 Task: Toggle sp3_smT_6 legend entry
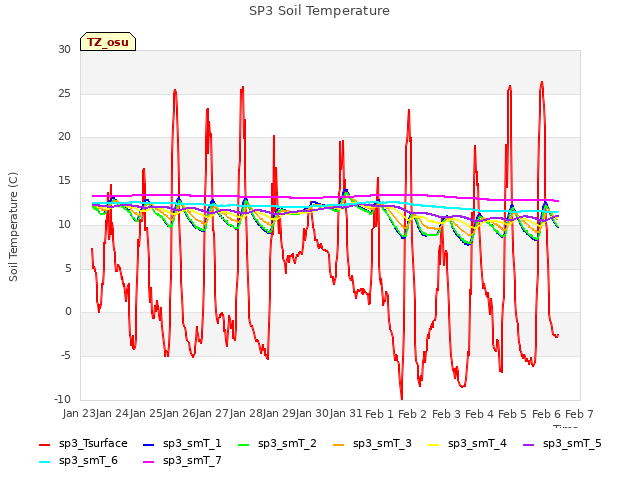pos(78,461)
